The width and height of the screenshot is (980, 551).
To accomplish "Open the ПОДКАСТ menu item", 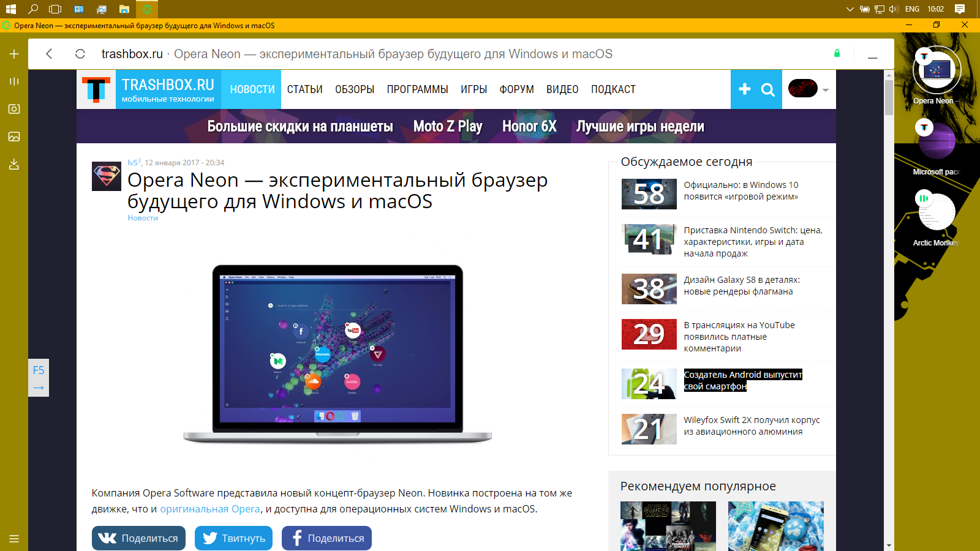I will (x=613, y=89).
